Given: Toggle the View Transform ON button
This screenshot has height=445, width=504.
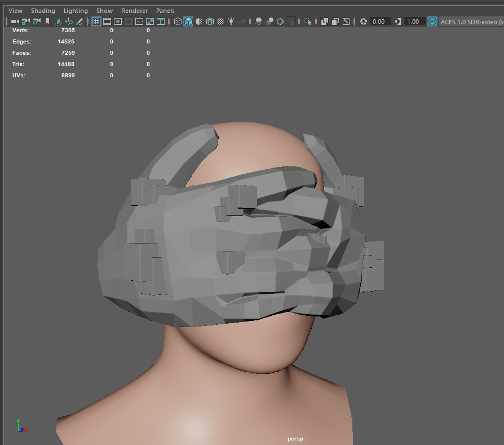Looking at the screenshot, I should pyautogui.click(x=432, y=21).
